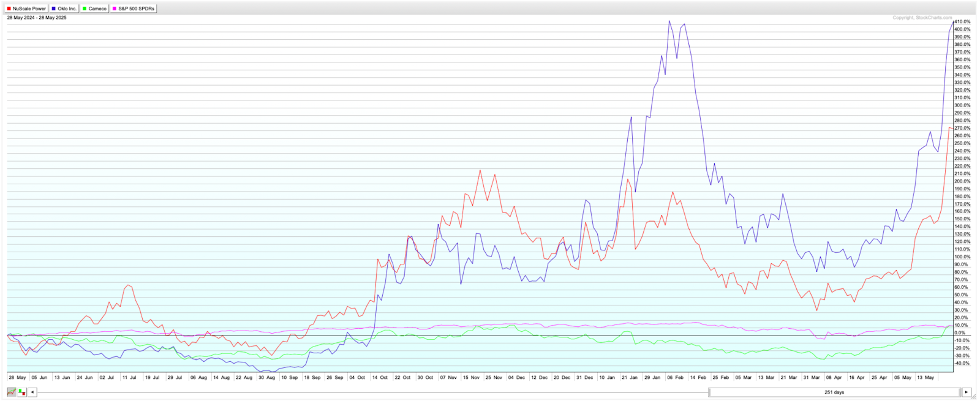This screenshot has height=401, width=980.
Task: Switch to line performance chart mode
Action: [12, 392]
